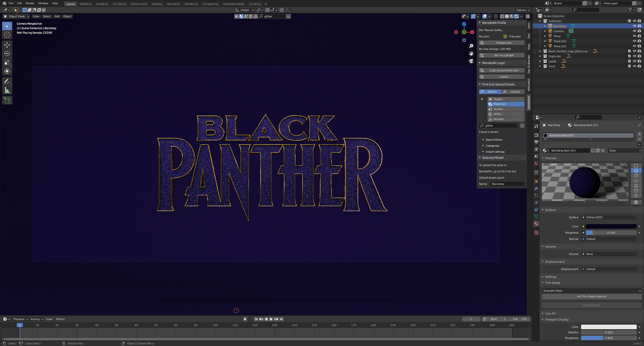The width and height of the screenshot is (644, 346).
Task: Toggle camera view with the viewport camera icon
Action: point(471,61)
